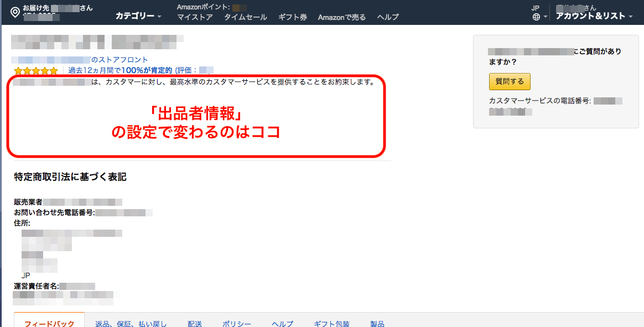Show the 製品 tab
The width and height of the screenshot is (644, 327).
point(377,323)
